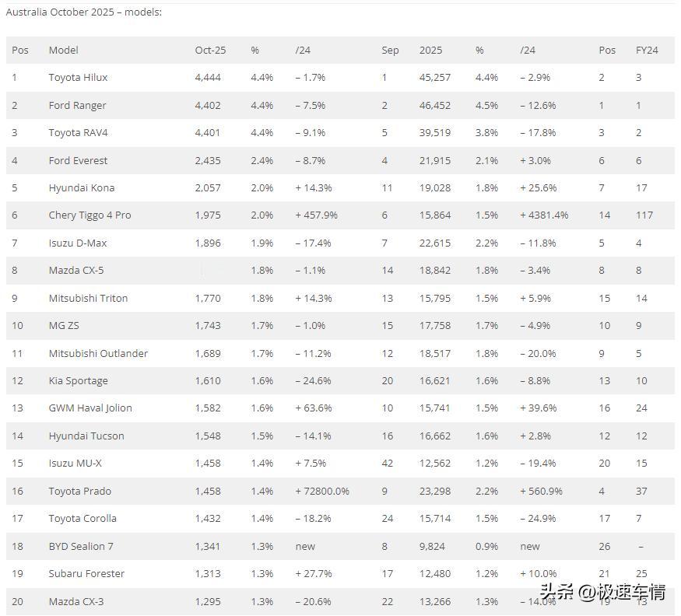Select the Hyundai Kona model name

(81, 188)
